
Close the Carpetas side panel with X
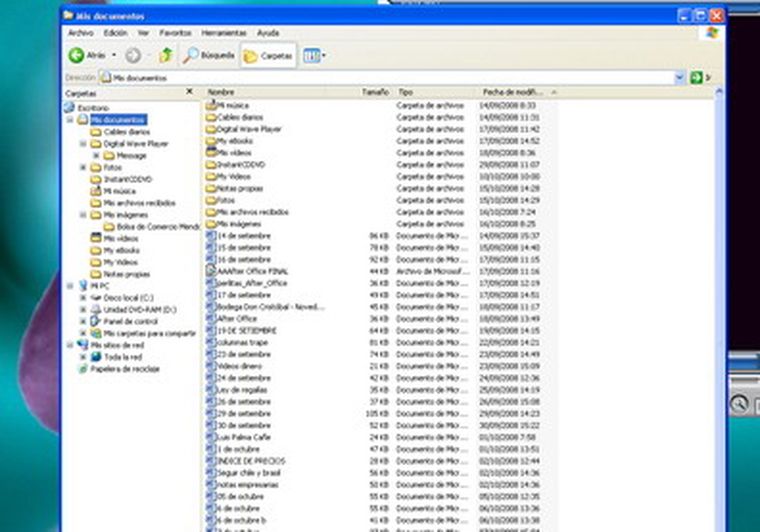point(190,92)
